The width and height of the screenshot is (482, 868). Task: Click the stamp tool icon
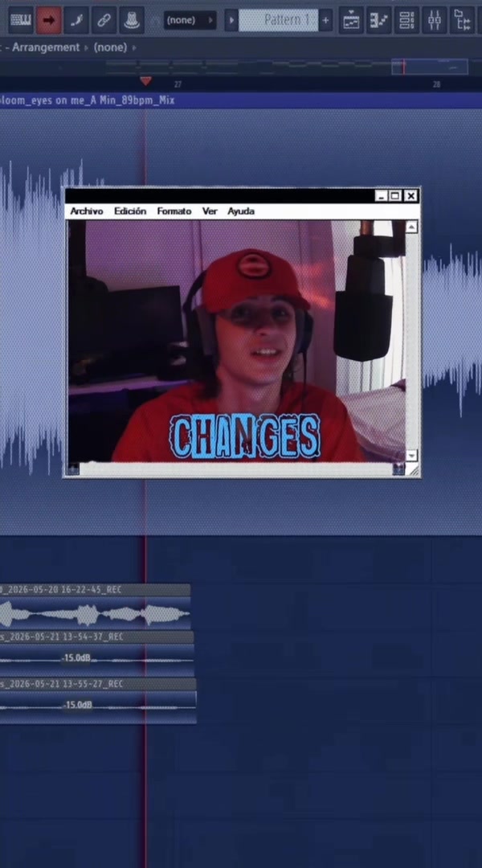click(132, 20)
